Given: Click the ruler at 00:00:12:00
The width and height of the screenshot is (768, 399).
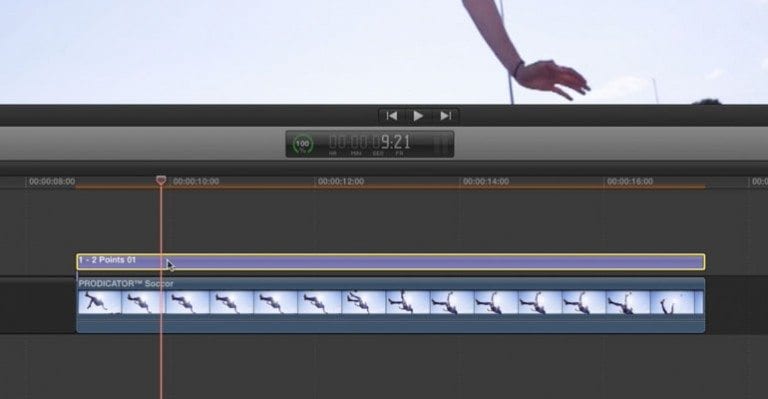Looking at the screenshot, I should coord(341,181).
